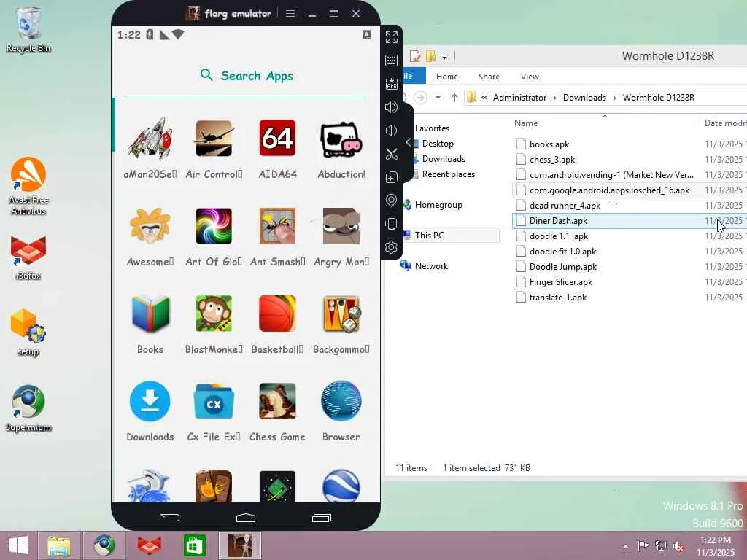Viewport: 747px width, 560px height.
Task: Open Recycle Bin desktop icon
Action: click(x=28, y=29)
